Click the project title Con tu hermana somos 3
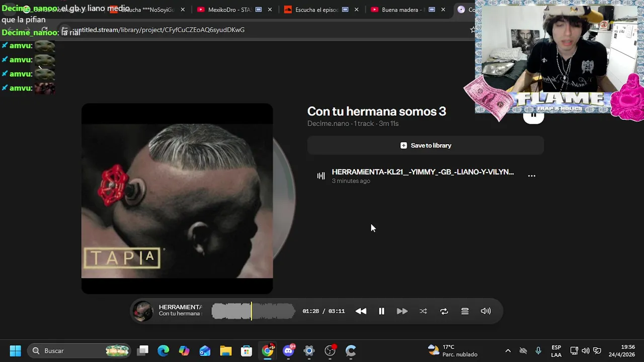Screen dimensions: 644x362 coord(376,112)
